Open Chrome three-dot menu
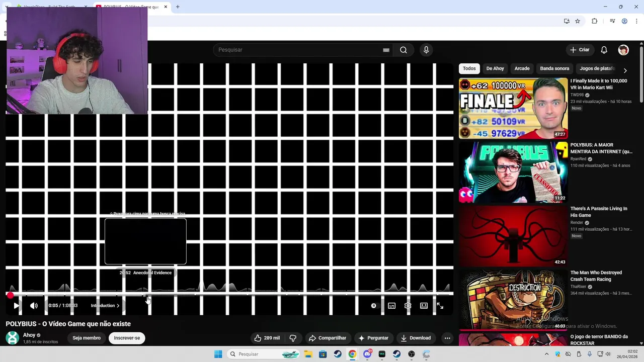The width and height of the screenshot is (644, 362). 636,21
